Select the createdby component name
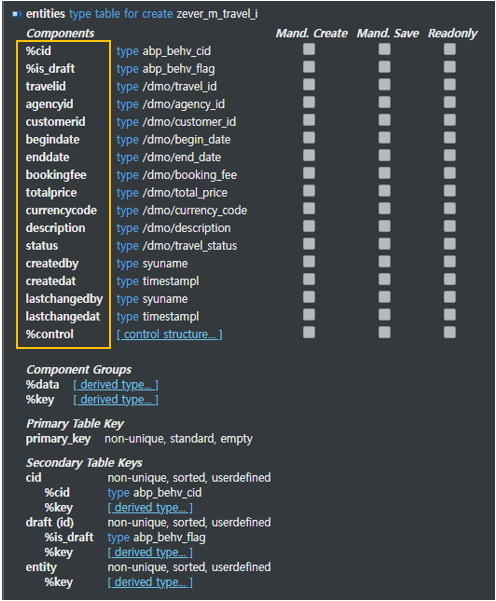 point(52,264)
